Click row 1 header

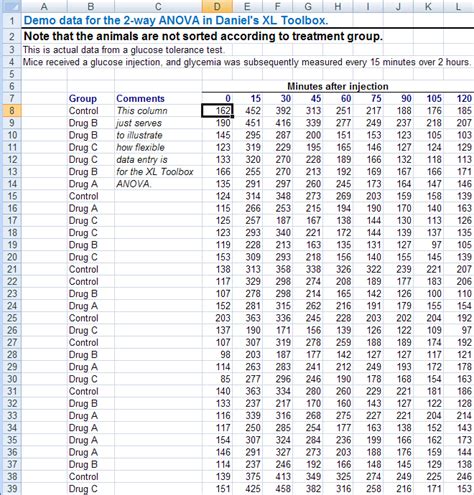click(x=11, y=21)
